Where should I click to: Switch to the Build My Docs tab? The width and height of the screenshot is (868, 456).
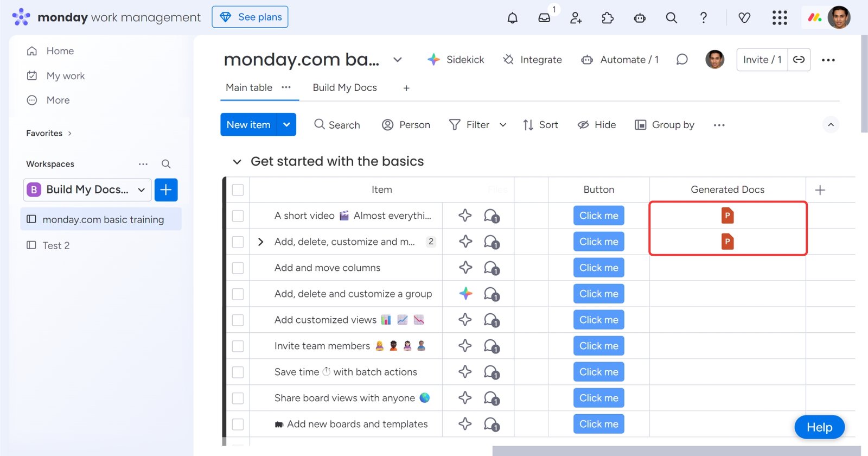[344, 88]
